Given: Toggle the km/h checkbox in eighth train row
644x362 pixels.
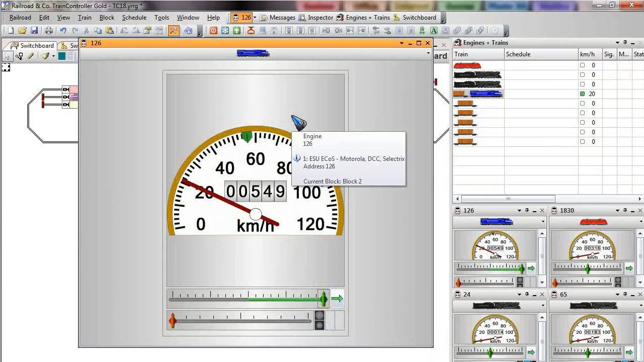Looking at the screenshot, I should (x=583, y=132).
